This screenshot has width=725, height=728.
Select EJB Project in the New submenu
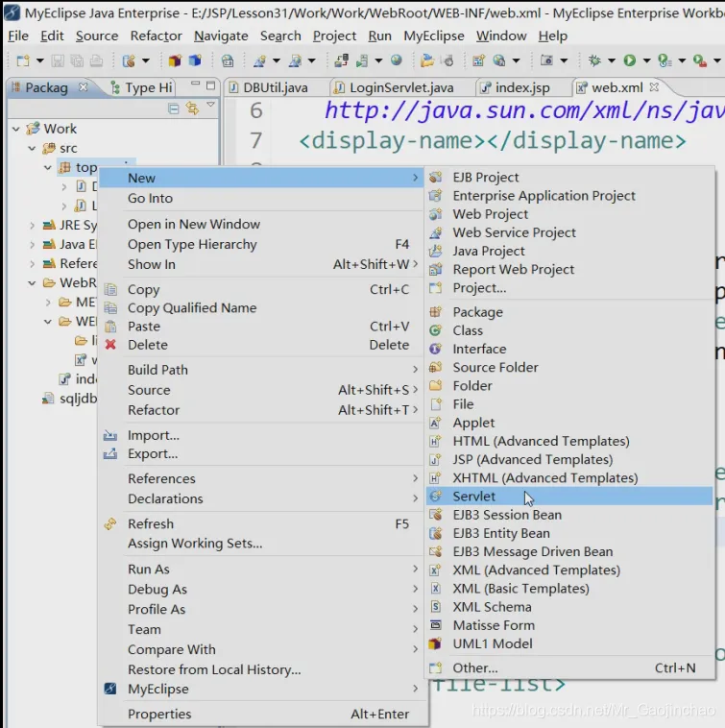click(569, 178)
